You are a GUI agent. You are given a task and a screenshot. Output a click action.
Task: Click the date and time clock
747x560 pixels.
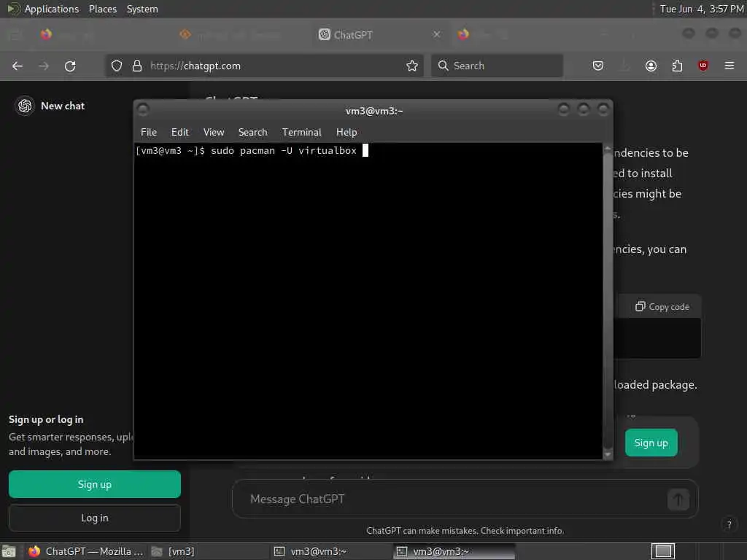(x=701, y=9)
